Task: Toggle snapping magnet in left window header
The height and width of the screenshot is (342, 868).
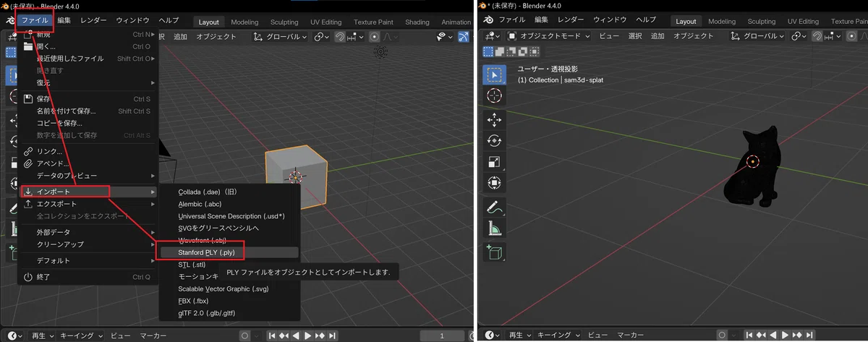Action: pyautogui.click(x=339, y=36)
